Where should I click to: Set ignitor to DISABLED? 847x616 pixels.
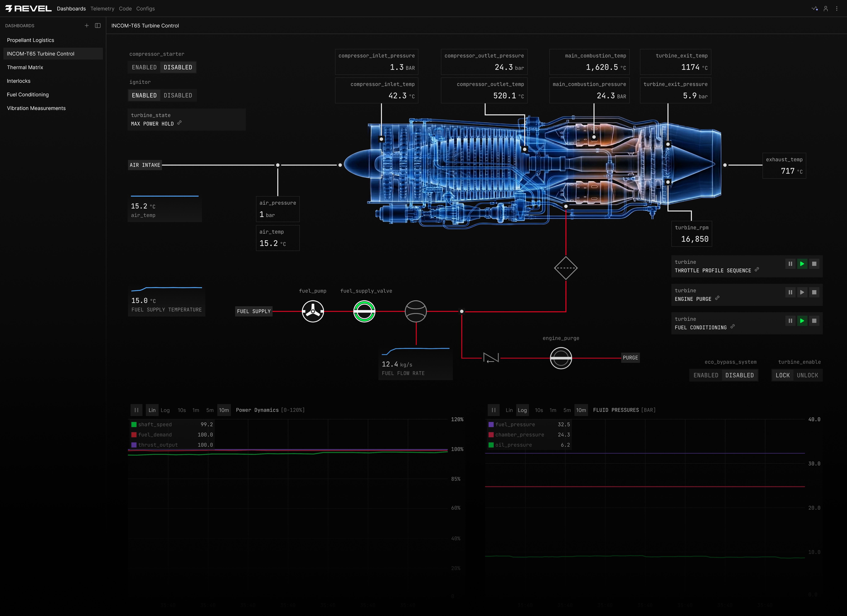[178, 95]
